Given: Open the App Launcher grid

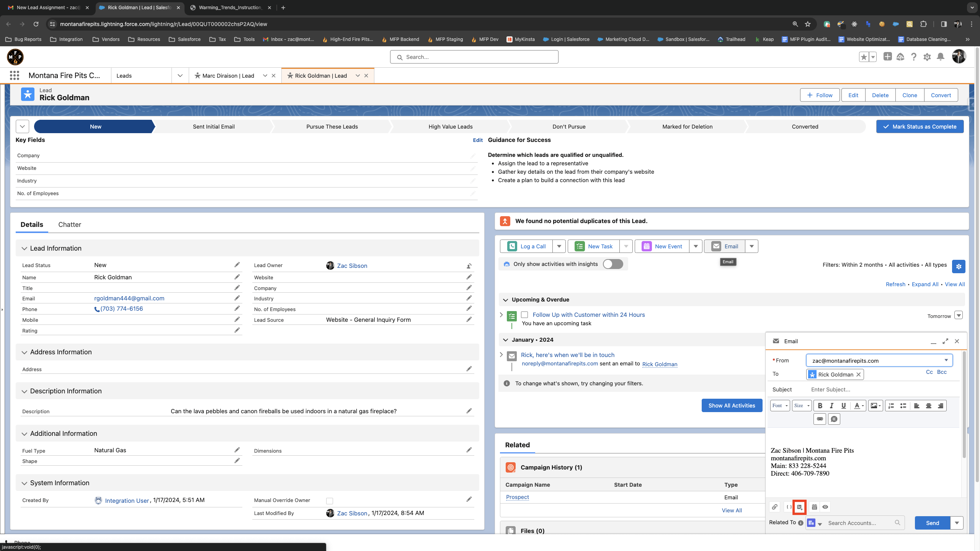Looking at the screenshot, I should (x=15, y=75).
